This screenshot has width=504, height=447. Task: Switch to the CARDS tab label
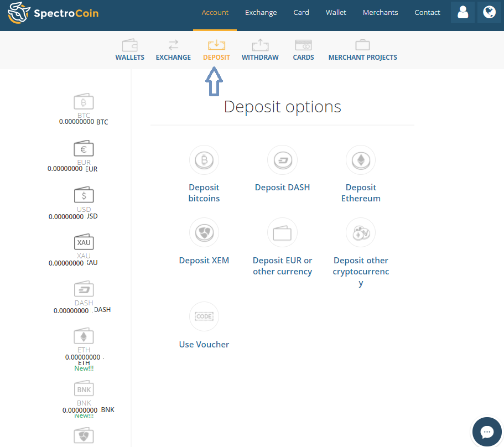click(303, 58)
